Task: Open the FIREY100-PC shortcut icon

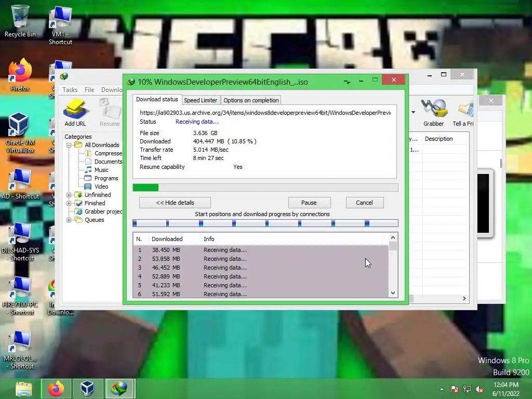Action: (20, 296)
